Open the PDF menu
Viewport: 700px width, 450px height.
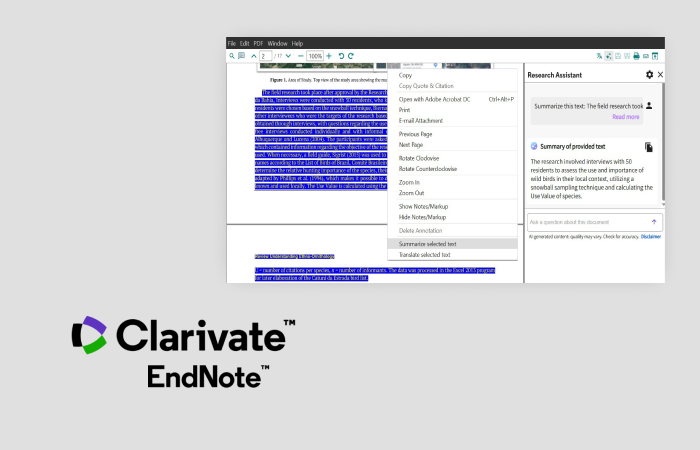click(x=258, y=44)
